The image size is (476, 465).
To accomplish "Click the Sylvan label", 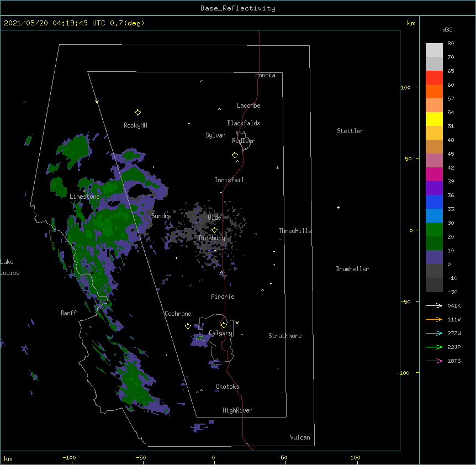I will [x=215, y=136].
